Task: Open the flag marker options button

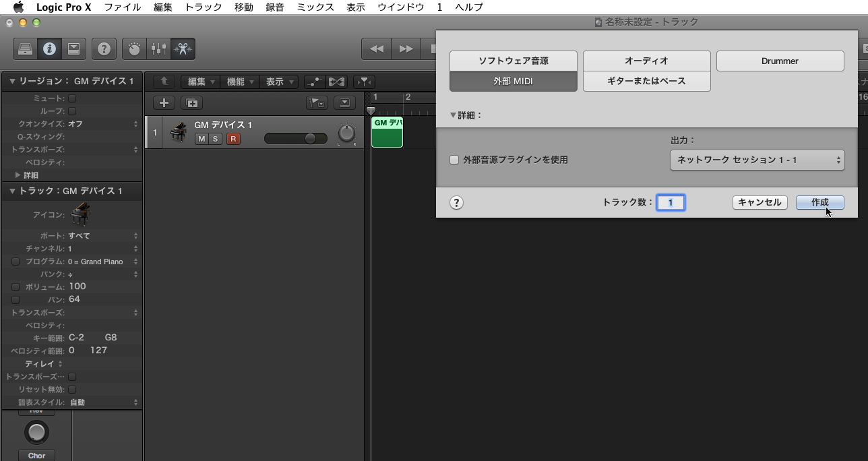Action: pyautogui.click(x=316, y=103)
